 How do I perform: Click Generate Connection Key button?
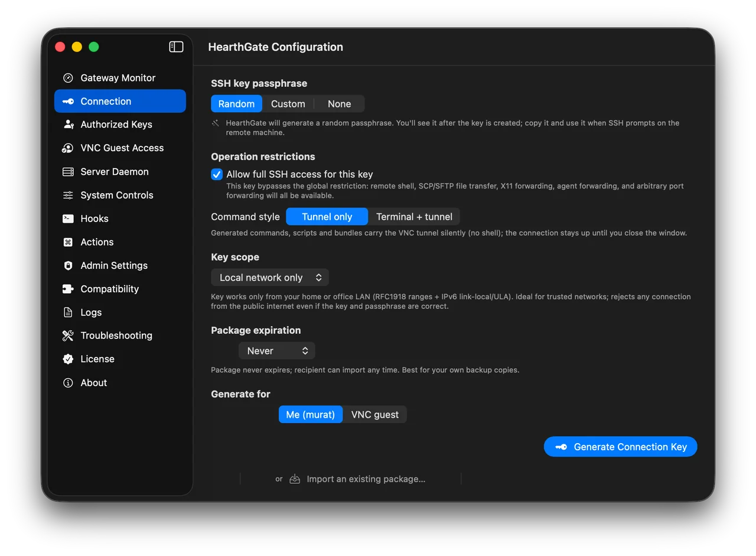pos(621,447)
